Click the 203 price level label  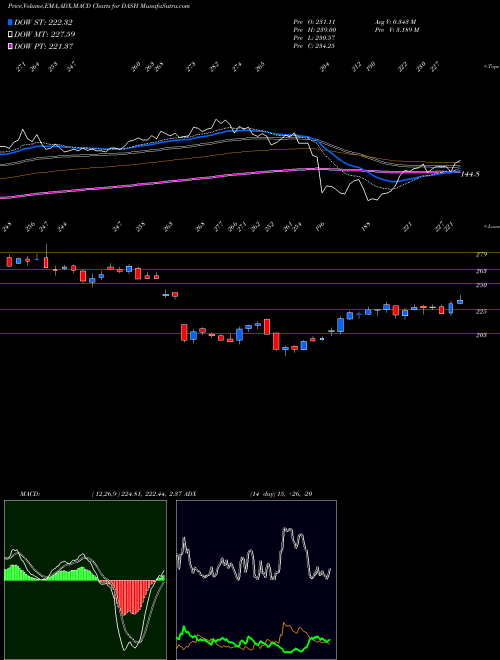coord(481,335)
